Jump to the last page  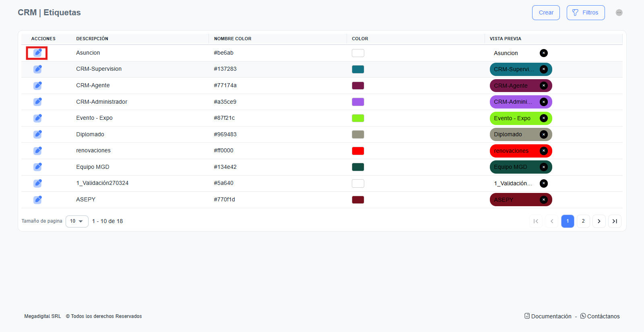(x=615, y=221)
